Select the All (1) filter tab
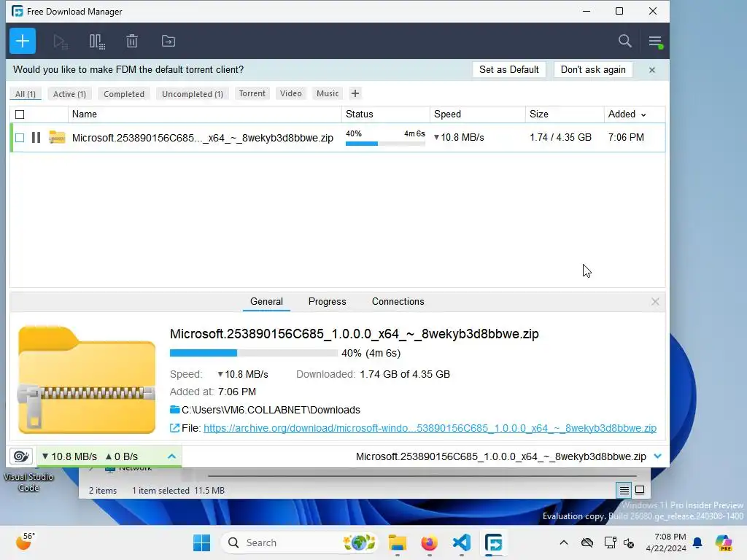Viewport: 747px width, 560px height. pyautogui.click(x=26, y=94)
